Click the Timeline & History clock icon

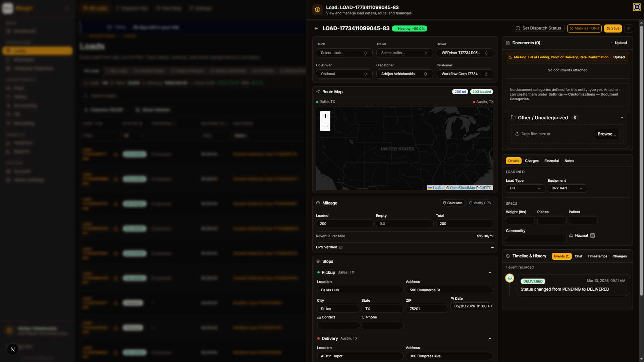point(508,256)
